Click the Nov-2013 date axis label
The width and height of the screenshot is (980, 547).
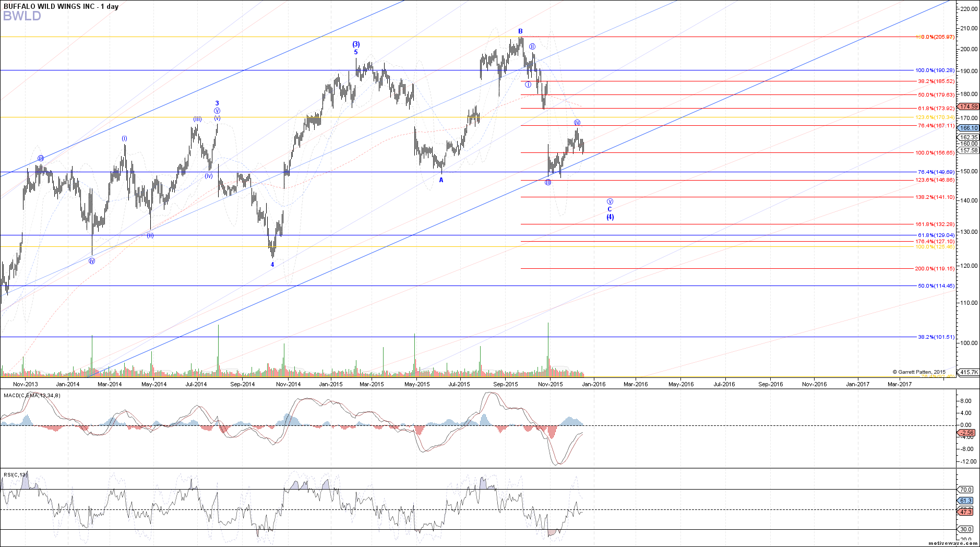tap(26, 384)
